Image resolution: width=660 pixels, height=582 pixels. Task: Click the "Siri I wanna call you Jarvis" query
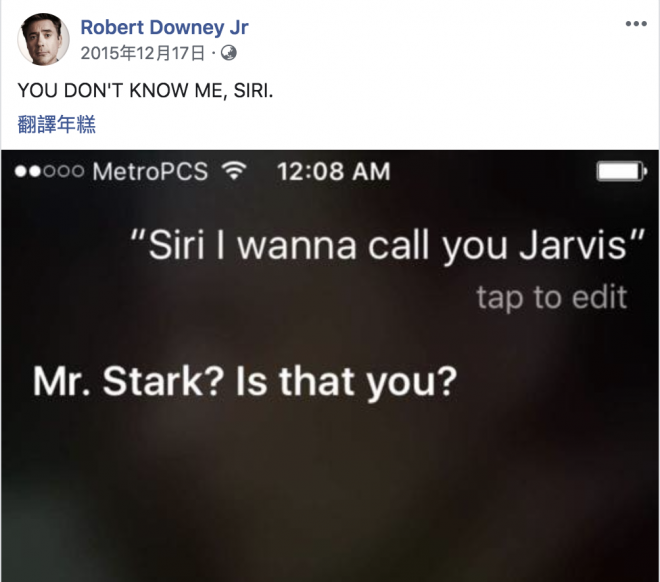click(x=388, y=246)
